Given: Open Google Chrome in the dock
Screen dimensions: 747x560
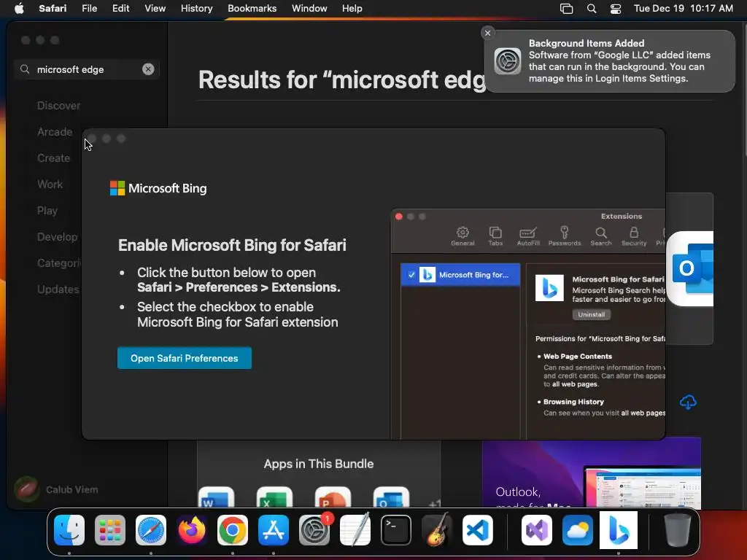Looking at the screenshot, I should (x=233, y=530).
